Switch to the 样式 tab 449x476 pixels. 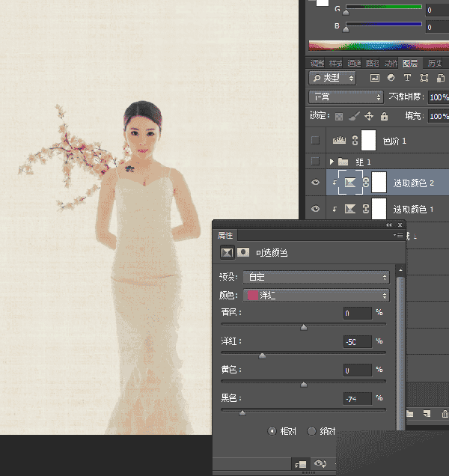coord(335,64)
